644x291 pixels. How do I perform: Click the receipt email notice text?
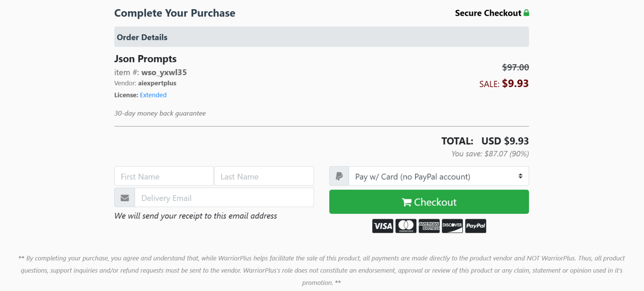click(x=196, y=216)
